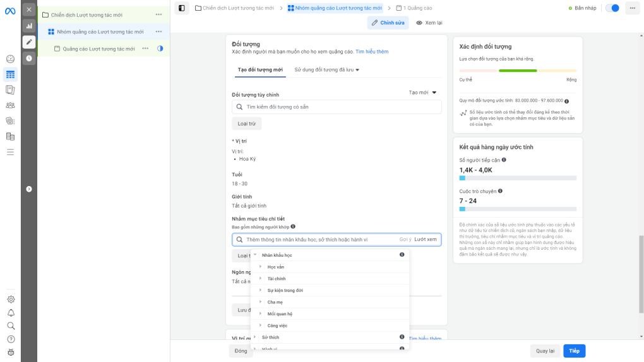Open the top-right more options menu
The height and width of the screenshot is (362, 644).
click(x=633, y=8)
